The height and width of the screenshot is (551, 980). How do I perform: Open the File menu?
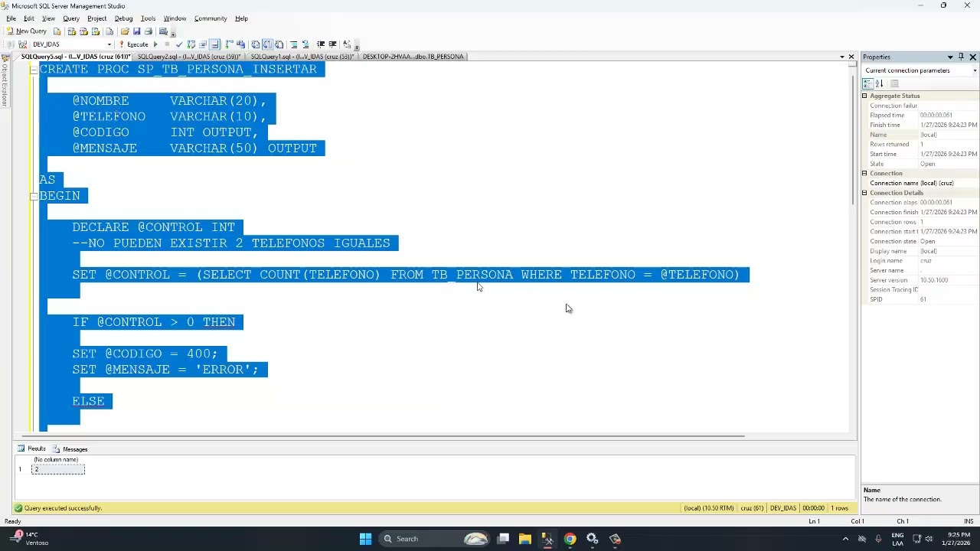click(x=11, y=18)
